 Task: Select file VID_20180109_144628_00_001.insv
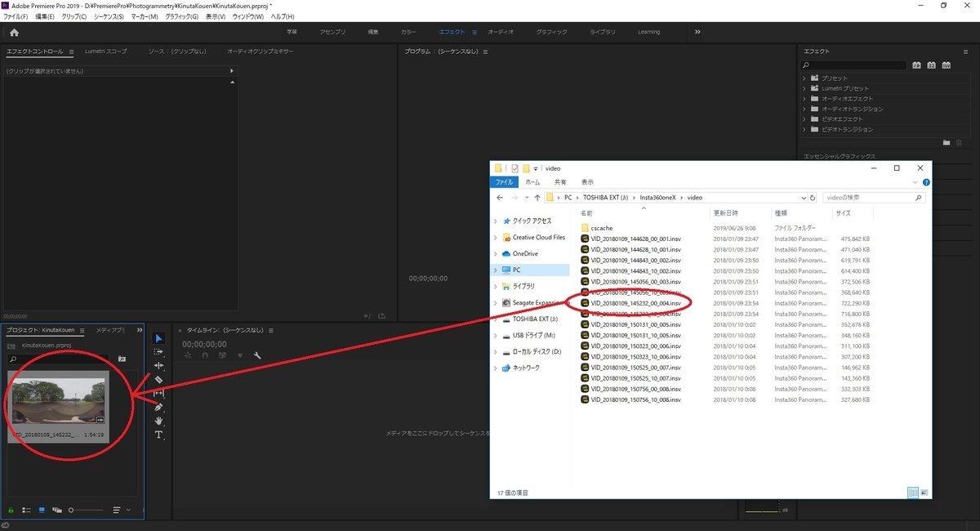[635, 239]
